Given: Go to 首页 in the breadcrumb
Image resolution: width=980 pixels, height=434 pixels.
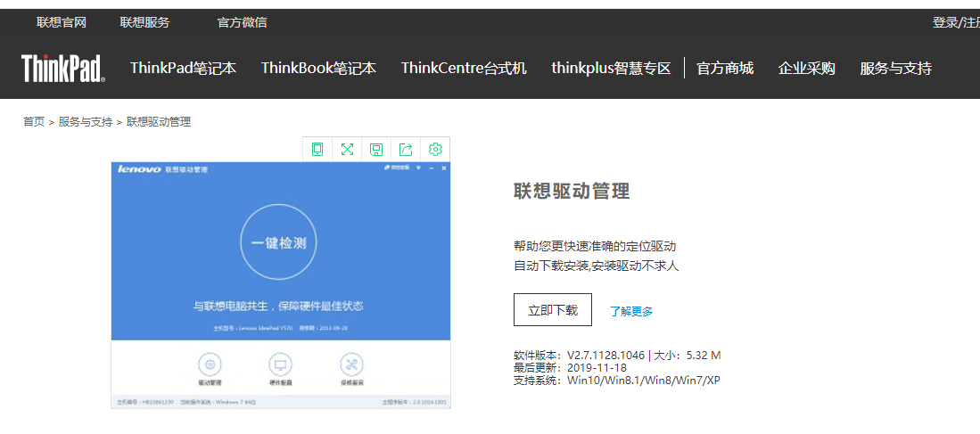Looking at the screenshot, I should [x=34, y=122].
